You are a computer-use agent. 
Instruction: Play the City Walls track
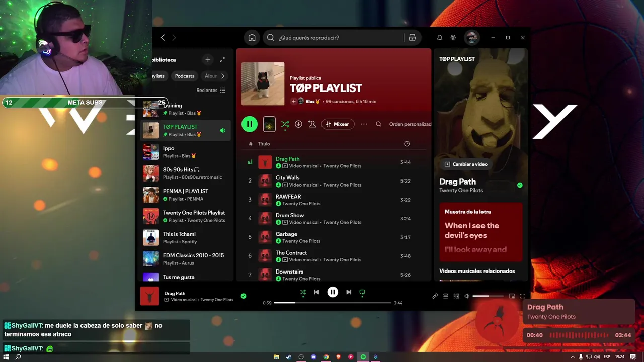tap(334, 181)
